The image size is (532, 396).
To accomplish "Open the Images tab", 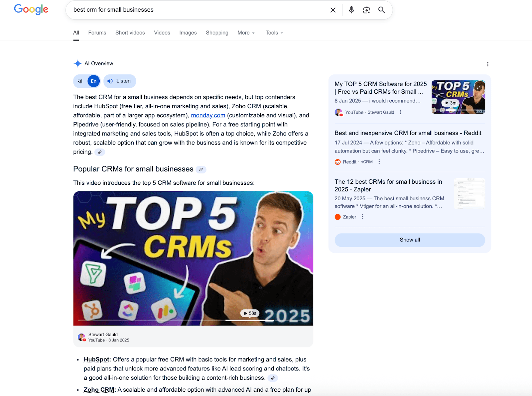I will pos(188,33).
